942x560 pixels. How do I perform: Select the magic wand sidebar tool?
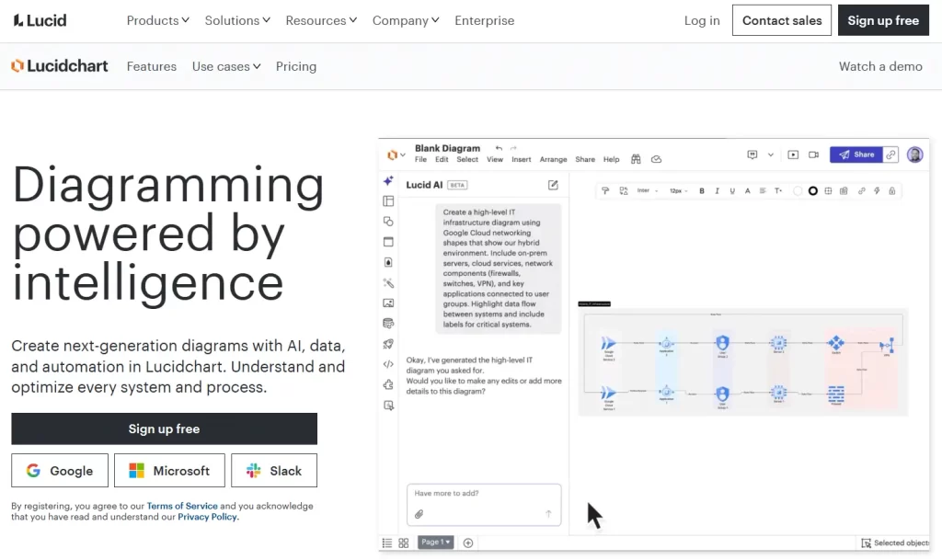(x=388, y=282)
